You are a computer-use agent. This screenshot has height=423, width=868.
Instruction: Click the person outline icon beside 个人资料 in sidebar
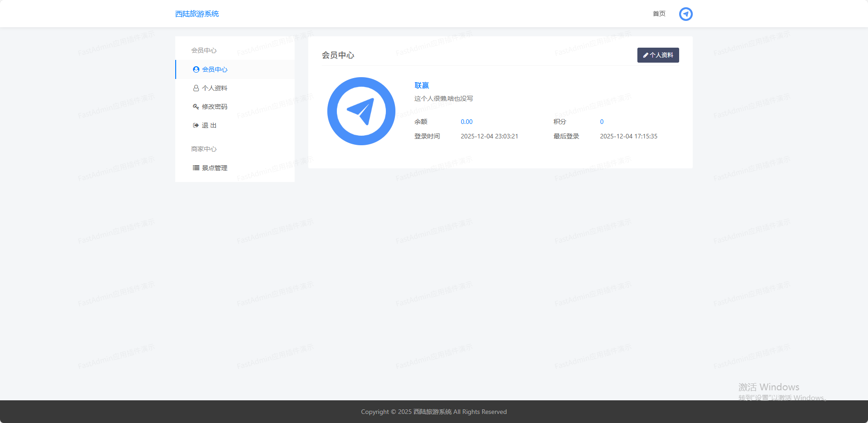[196, 88]
